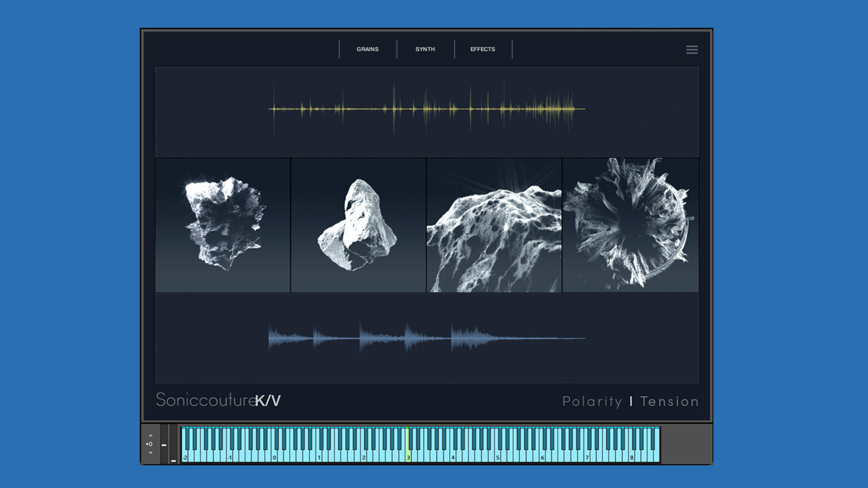Screen dimensions: 868x488
Task: Switch to the GRAINS tab
Action: (x=368, y=49)
